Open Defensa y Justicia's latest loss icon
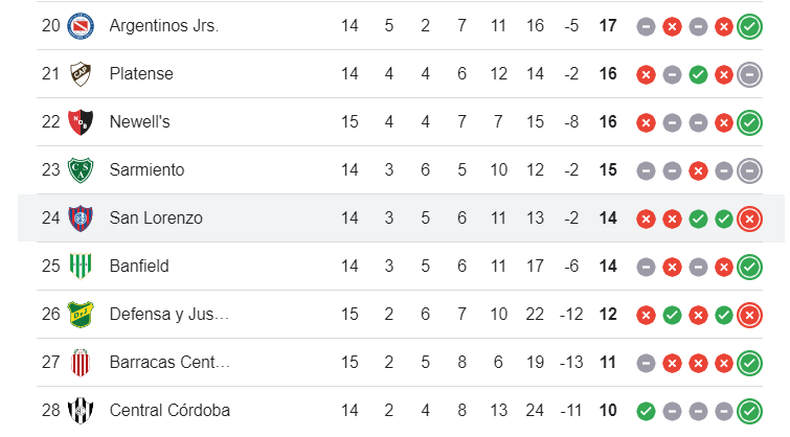 [x=750, y=315]
